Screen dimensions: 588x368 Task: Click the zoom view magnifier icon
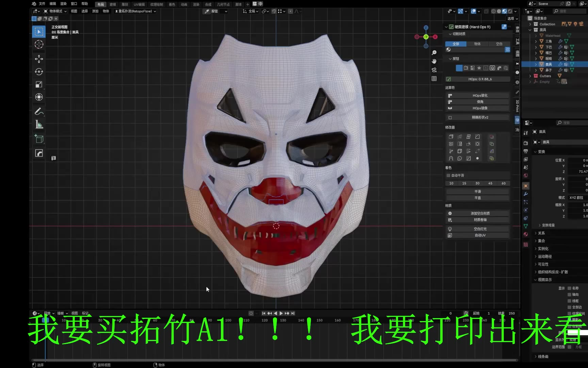click(434, 53)
